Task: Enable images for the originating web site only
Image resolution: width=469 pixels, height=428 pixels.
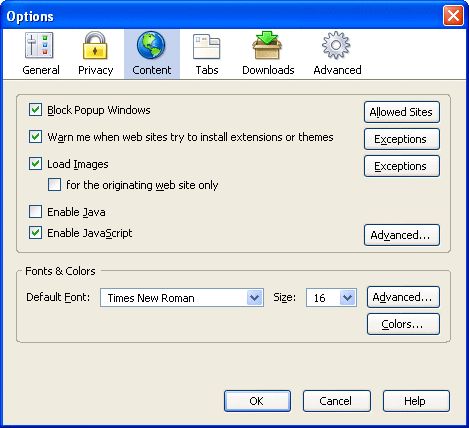Action: point(54,185)
